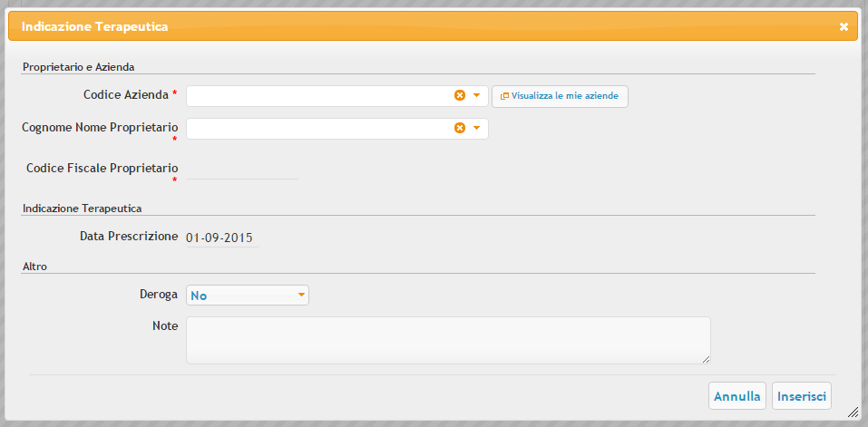Click the Deroga label
The height and width of the screenshot is (427, 868).
coord(159,294)
